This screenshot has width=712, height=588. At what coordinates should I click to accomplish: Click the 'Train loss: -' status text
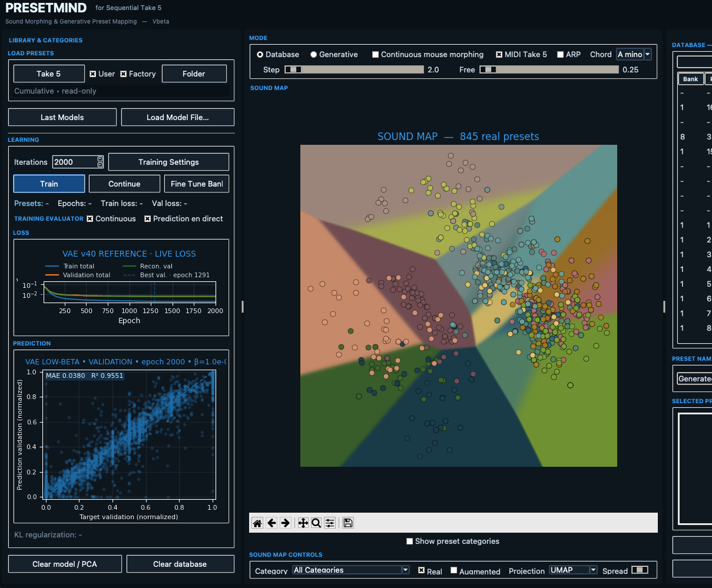point(122,203)
